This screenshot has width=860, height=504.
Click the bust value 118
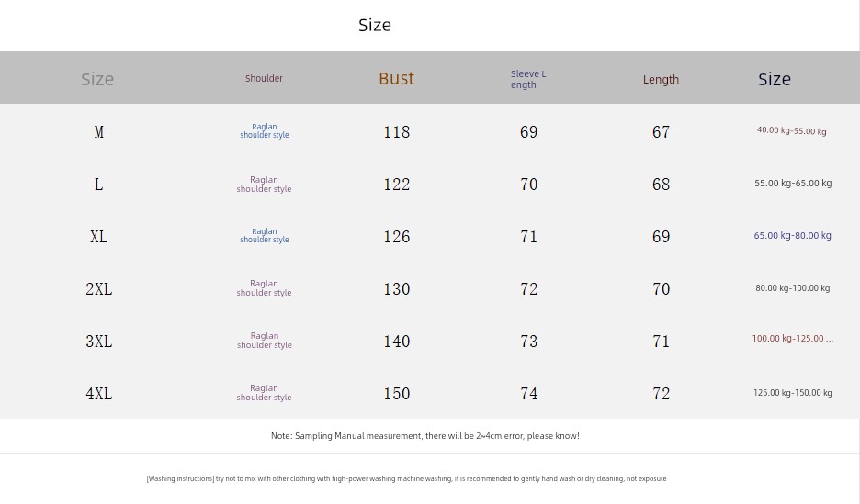[396, 132]
